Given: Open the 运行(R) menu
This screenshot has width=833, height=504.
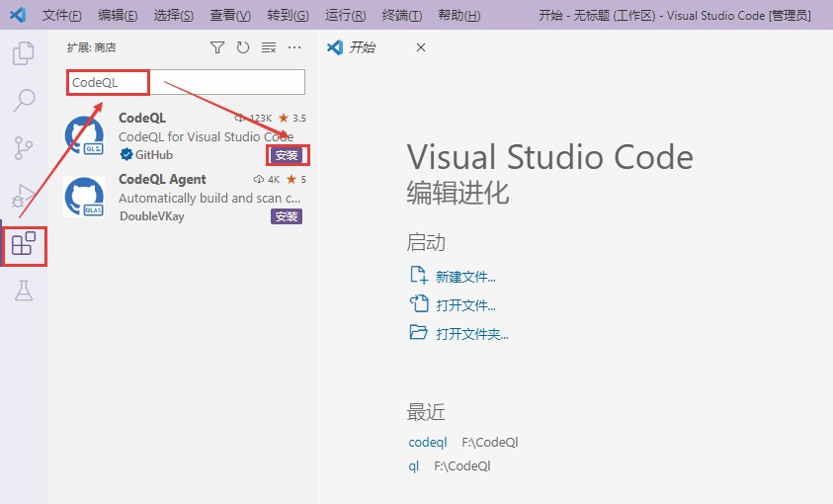Looking at the screenshot, I should point(345,16).
